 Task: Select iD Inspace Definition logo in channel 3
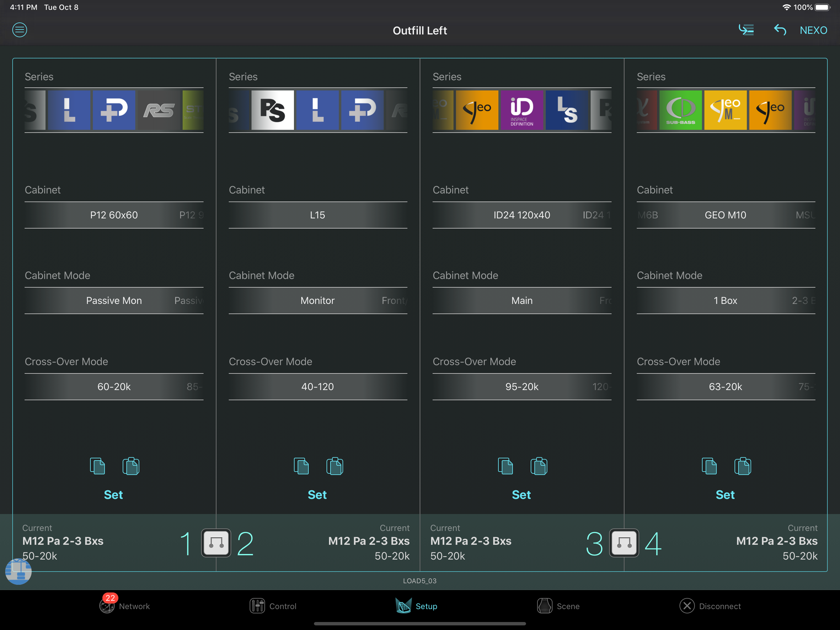[522, 110]
